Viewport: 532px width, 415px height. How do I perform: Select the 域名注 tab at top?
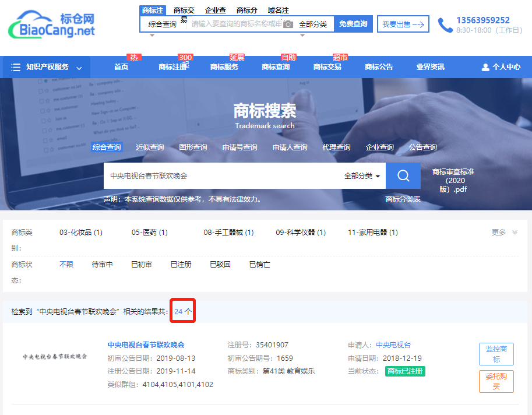(278, 10)
